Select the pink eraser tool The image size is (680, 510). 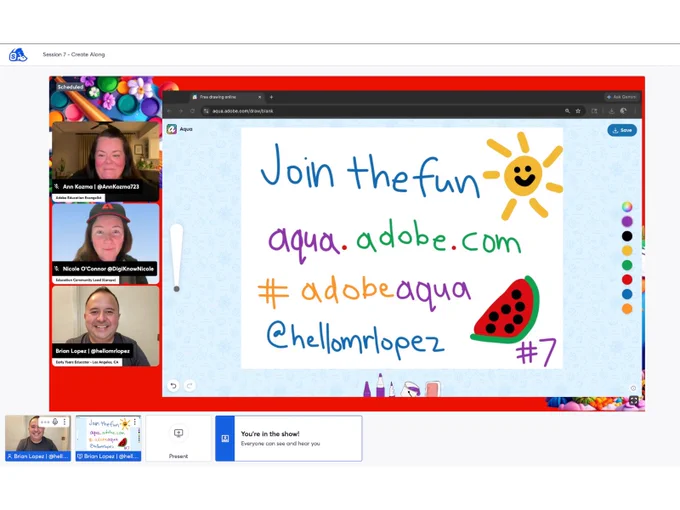433,389
